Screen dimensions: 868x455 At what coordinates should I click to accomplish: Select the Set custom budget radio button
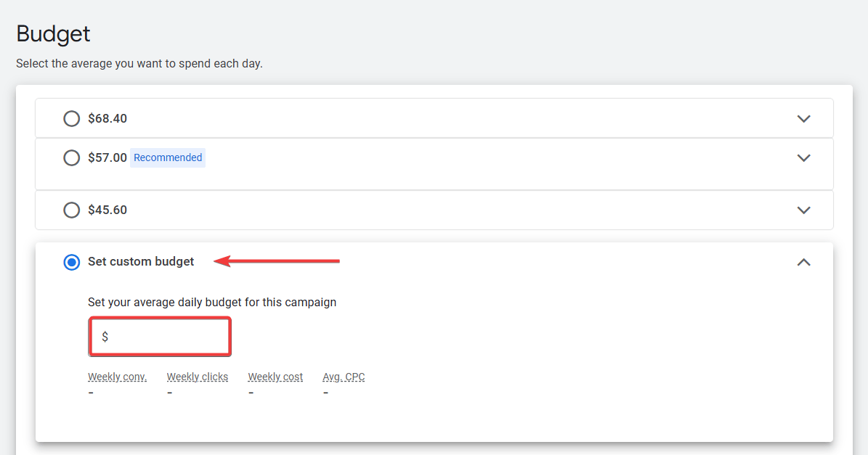point(71,262)
